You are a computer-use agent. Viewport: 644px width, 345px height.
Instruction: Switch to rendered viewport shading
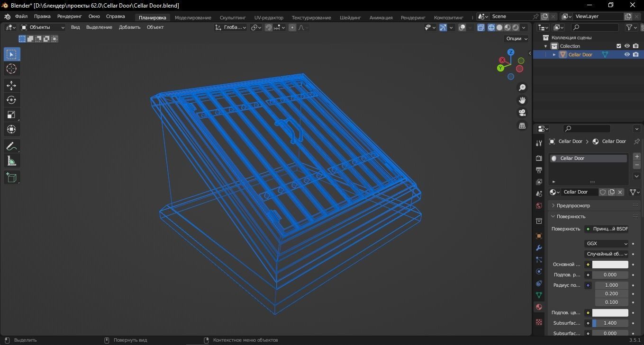515,27
